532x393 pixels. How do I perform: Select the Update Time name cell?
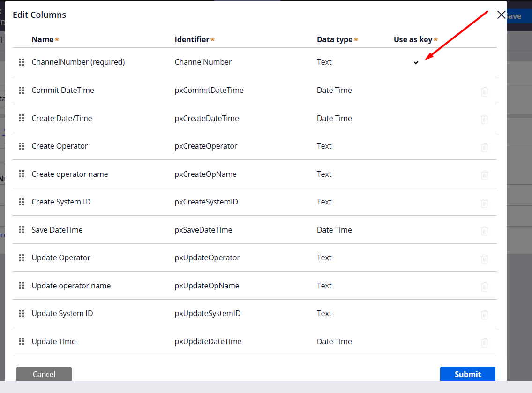(x=53, y=341)
